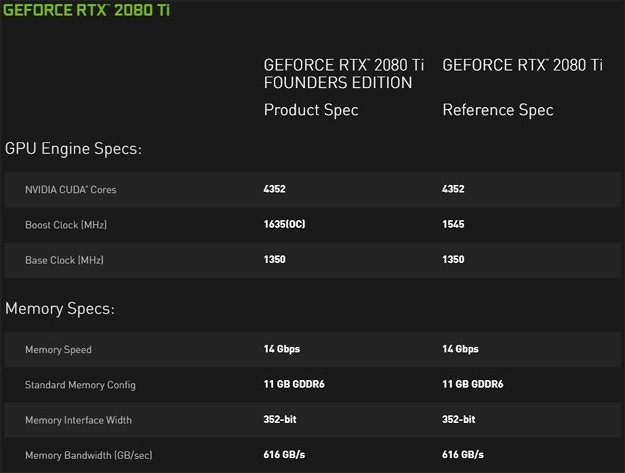This screenshot has width=625, height=473.
Task: Click the 'Reference Spec' label
Action: point(497,110)
